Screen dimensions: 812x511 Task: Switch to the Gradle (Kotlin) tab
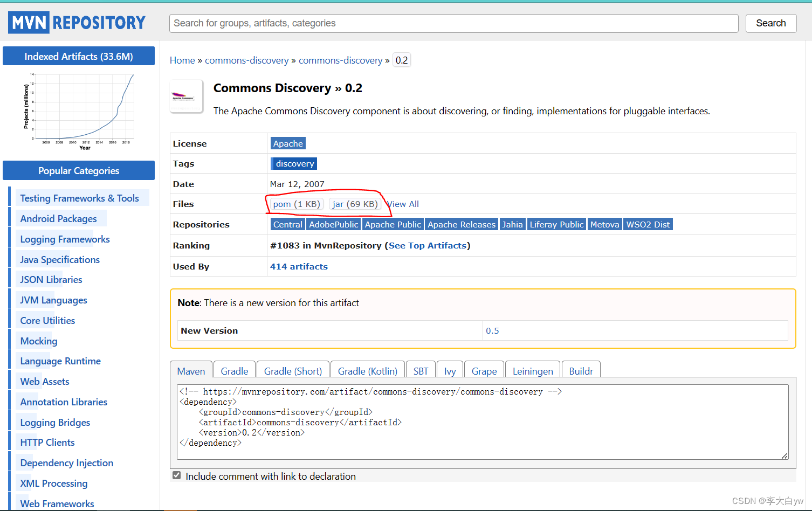tap(368, 371)
